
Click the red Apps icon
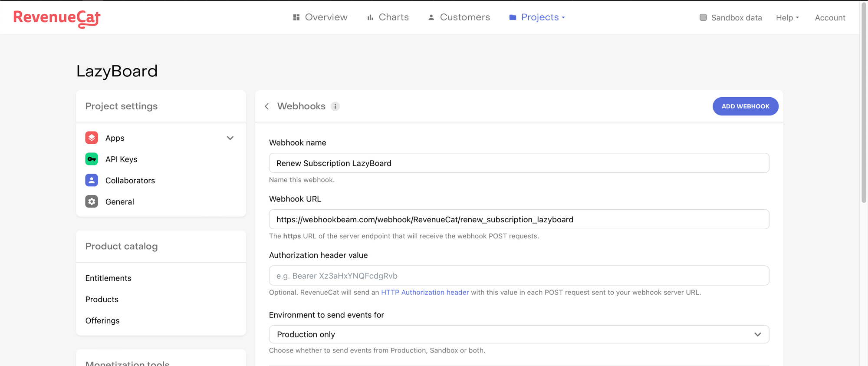point(92,138)
